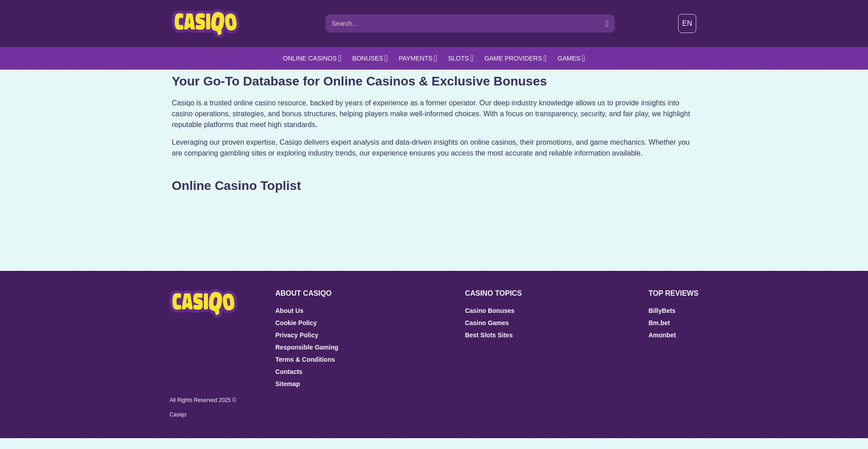The width and height of the screenshot is (868, 449).
Task: Click the Casiqo logo in header
Action: [x=205, y=23]
